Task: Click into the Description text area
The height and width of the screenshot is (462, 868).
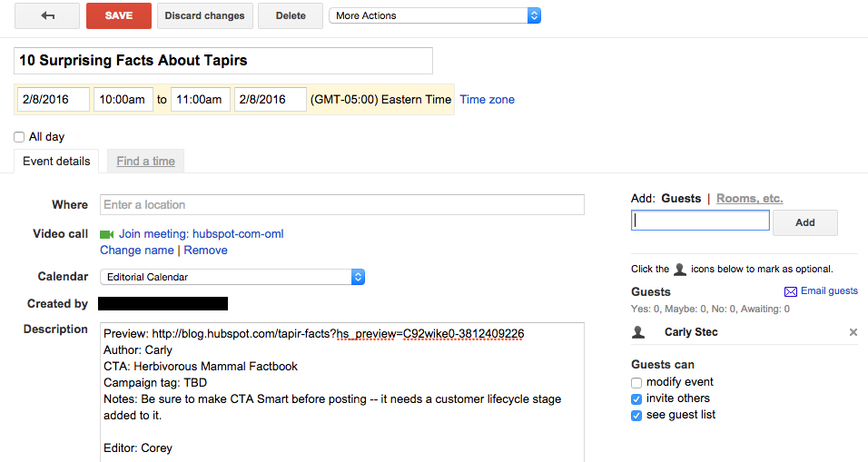Action: click(342, 392)
